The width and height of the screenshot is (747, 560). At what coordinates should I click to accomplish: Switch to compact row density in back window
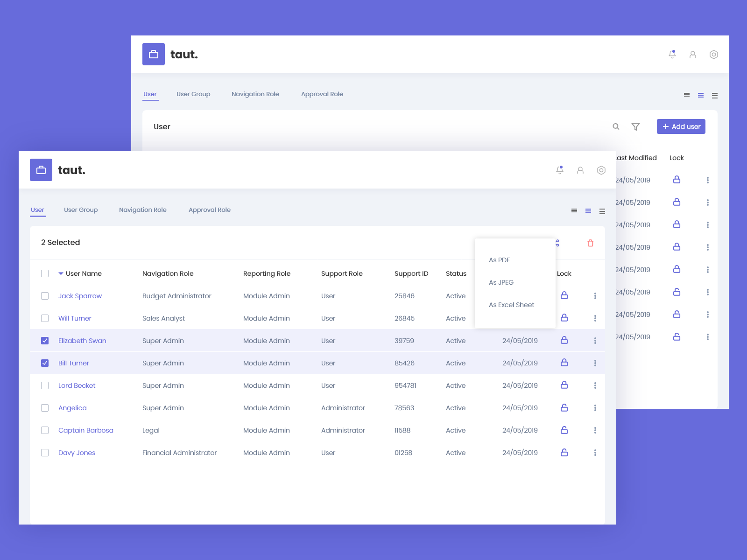[x=687, y=95]
